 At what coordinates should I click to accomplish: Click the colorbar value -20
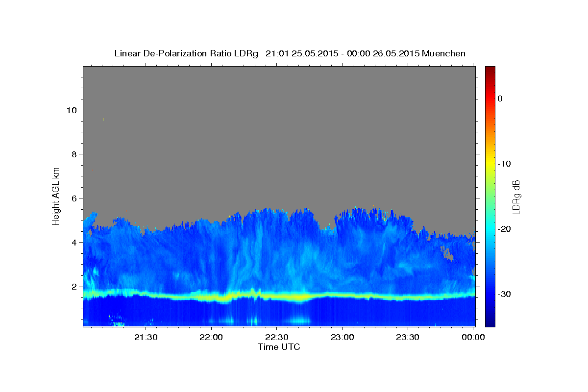(504, 229)
